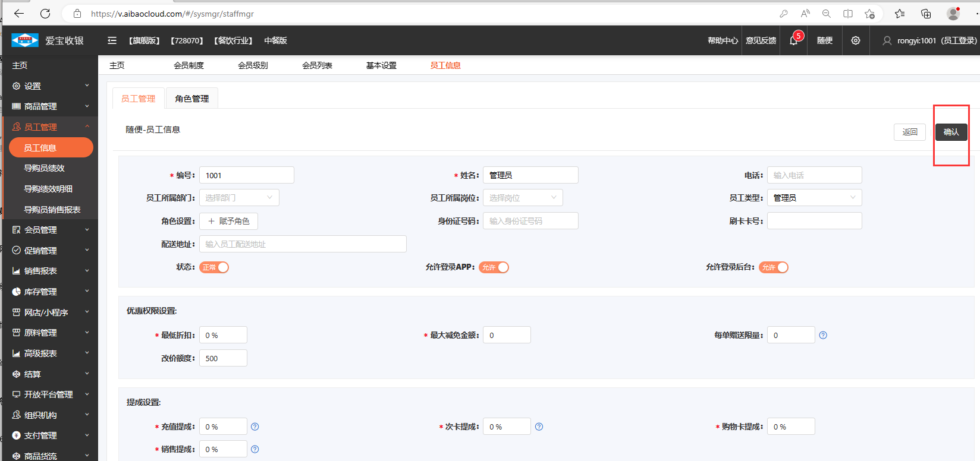The height and width of the screenshot is (461, 980).
Task: Click help icon next to 销售提成
Action: point(255,449)
